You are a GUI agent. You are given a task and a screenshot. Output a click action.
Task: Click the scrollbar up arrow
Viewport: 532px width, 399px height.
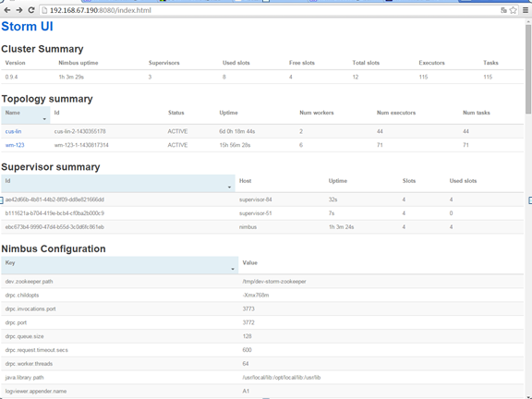point(528,22)
